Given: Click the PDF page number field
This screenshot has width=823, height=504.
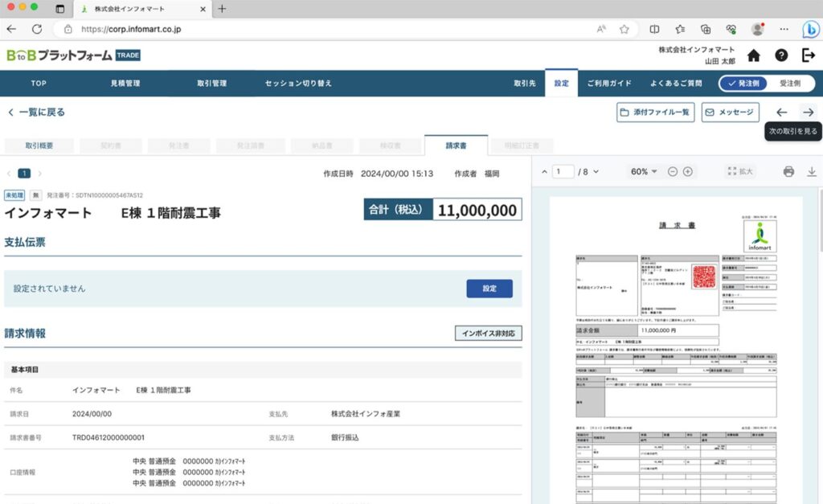Looking at the screenshot, I should (x=563, y=171).
